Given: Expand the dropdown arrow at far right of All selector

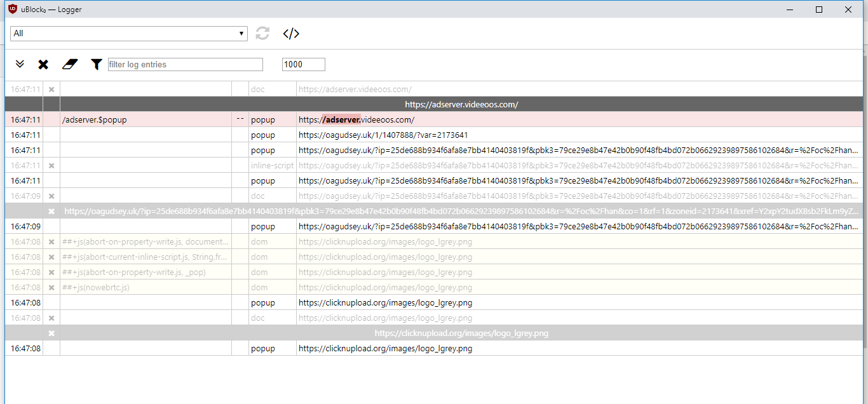Looking at the screenshot, I should point(241,33).
